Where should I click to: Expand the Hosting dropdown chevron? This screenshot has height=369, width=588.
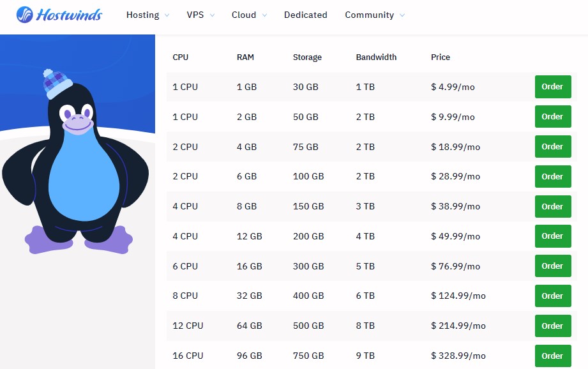pos(167,15)
